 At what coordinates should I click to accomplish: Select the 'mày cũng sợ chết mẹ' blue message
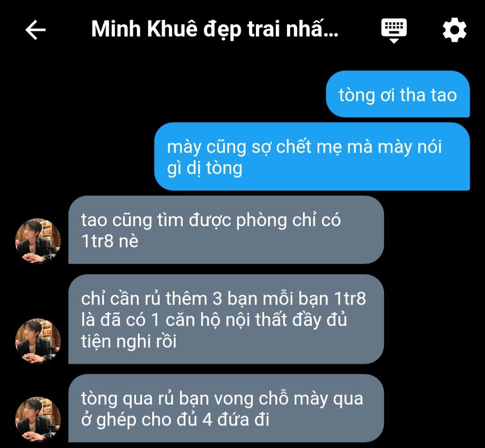tap(312, 156)
